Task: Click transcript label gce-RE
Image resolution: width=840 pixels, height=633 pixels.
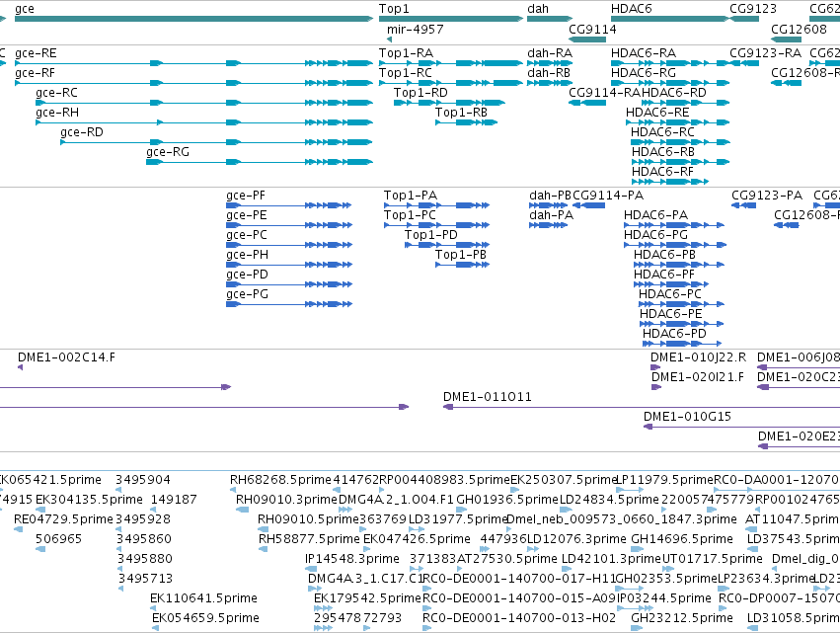Action: (x=36, y=53)
